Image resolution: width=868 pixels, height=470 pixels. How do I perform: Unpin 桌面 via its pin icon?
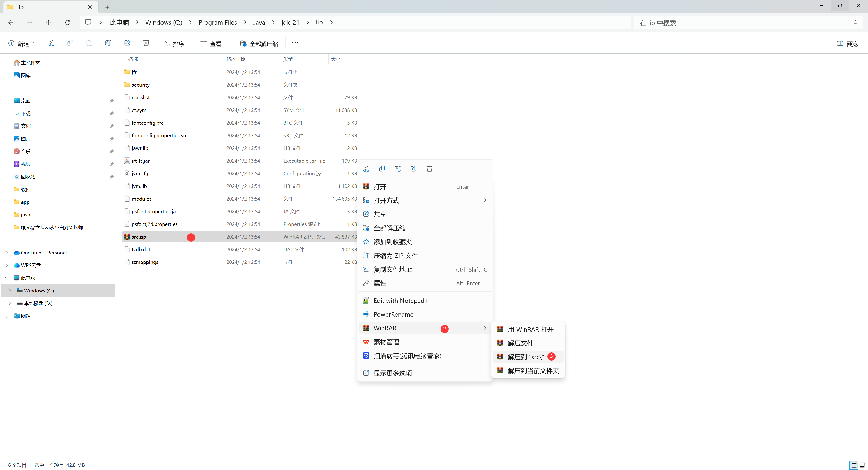click(111, 101)
